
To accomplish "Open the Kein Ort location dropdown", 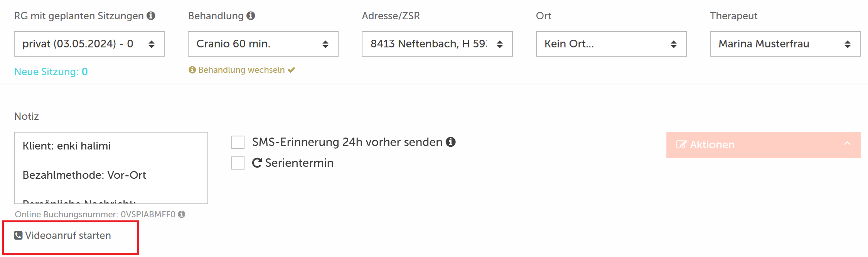I will (x=611, y=44).
